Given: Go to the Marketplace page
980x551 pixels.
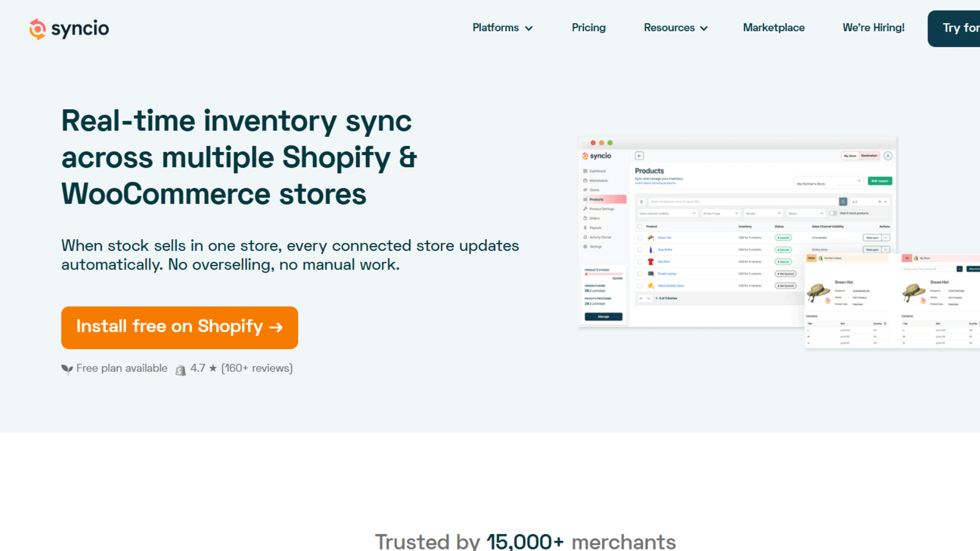Looking at the screenshot, I should [774, 28].
